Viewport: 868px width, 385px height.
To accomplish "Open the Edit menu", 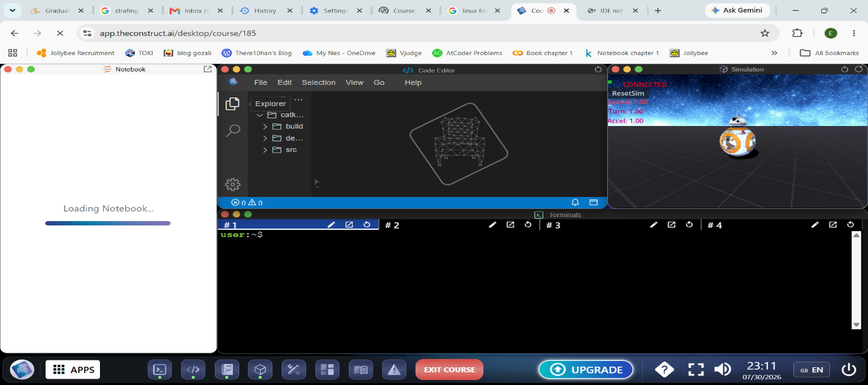I will pyautogui.click(x=285, y=82).
